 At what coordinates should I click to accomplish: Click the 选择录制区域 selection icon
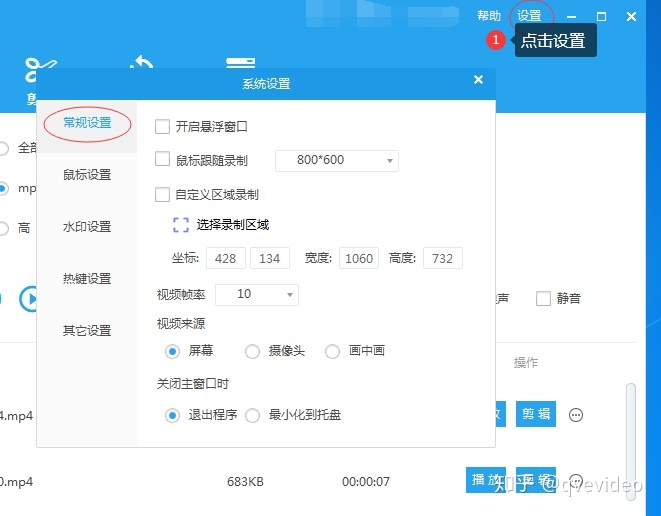181,225
